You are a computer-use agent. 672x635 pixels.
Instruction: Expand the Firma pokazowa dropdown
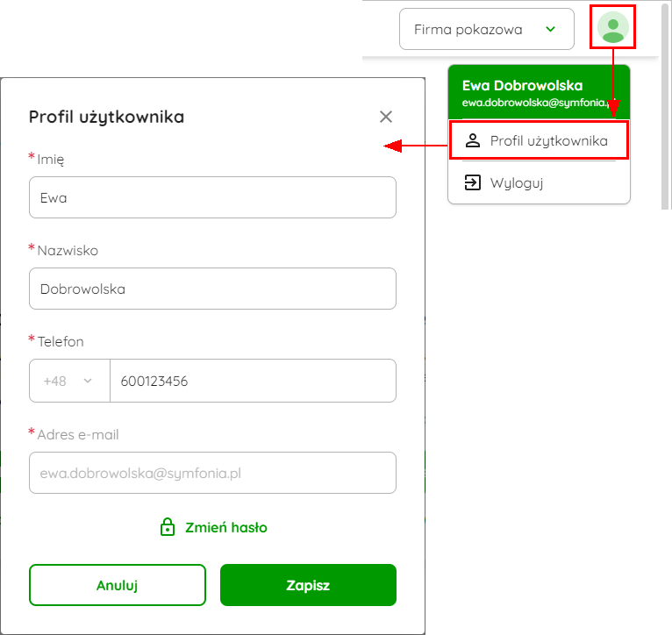click(486, 29)
